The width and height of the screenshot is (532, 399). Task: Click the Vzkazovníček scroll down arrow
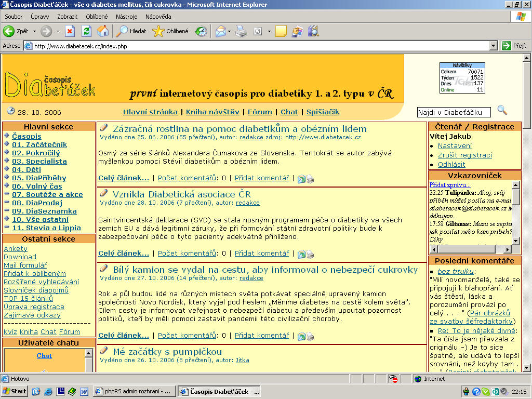pos(516,241)
